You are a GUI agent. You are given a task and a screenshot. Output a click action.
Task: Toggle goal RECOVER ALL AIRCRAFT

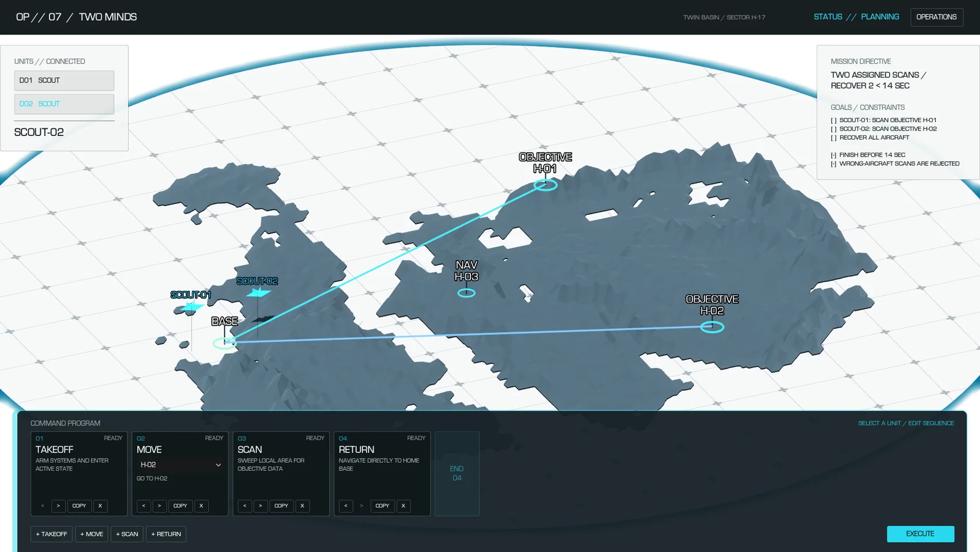tap(870, 138)
